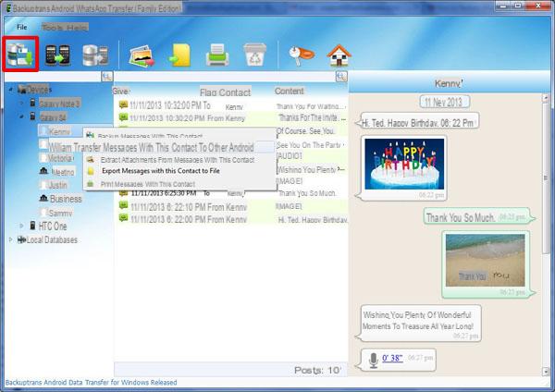Open the File menu
This screenshot has width=555, height=392.
coord(22,27)
